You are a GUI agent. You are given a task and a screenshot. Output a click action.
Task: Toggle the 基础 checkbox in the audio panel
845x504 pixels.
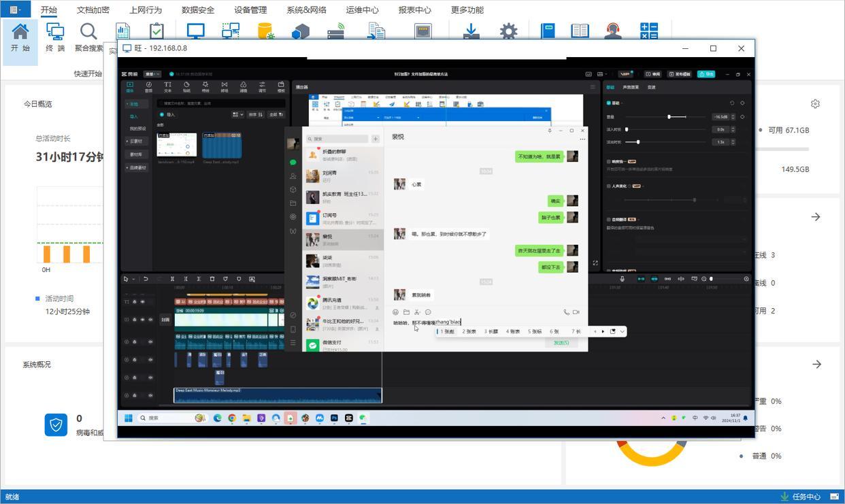[x=609, y=103]
